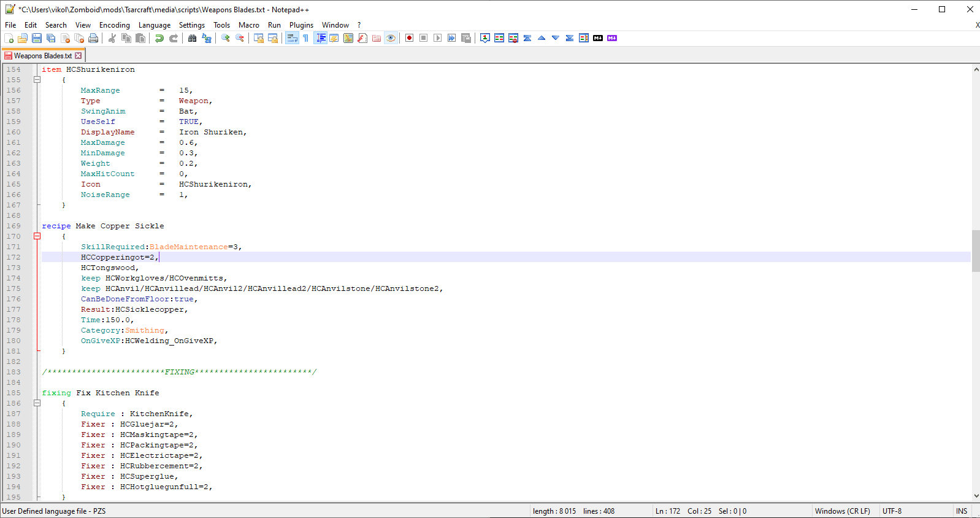Toggle Show All Characters pilcrow icon
The height and width of the screenshot is (518, 980).
(305, 38)
